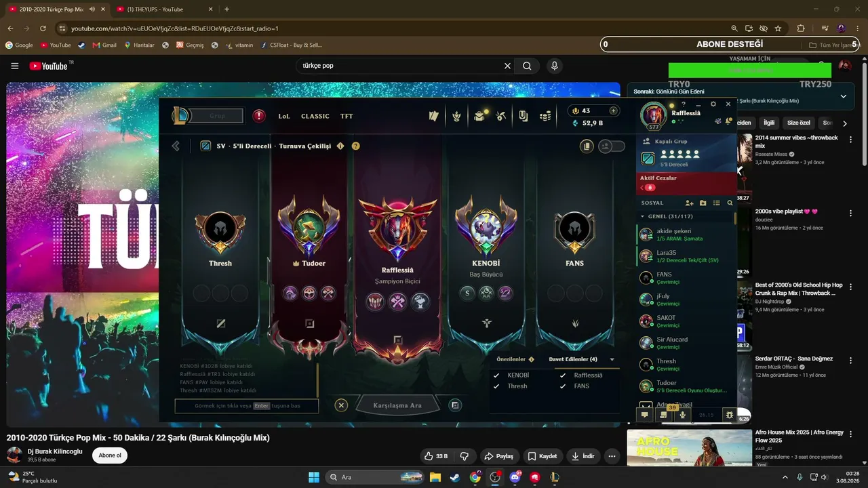The height and width of the screenshot is (488, 868).
Task: Toggle Rafflessiâ checkmark in invited list
Action: pos(563,375)
